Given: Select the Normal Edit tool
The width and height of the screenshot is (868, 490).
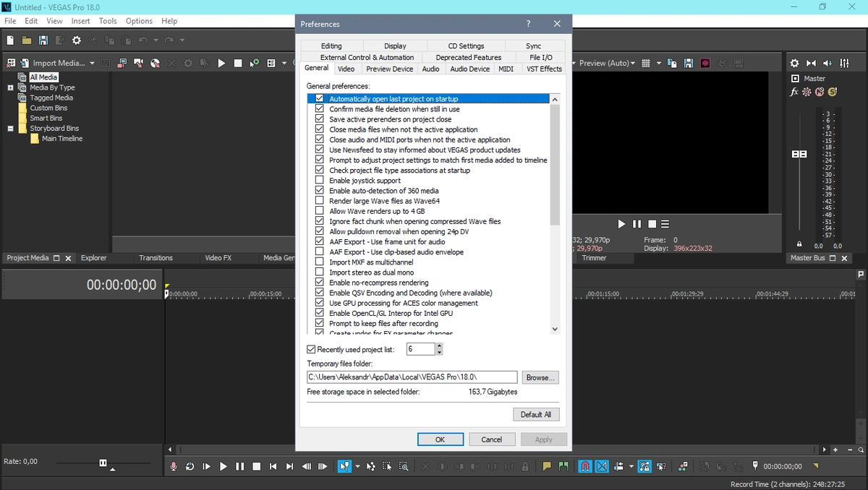Looking at the screenshot, I should click(344, 467).
